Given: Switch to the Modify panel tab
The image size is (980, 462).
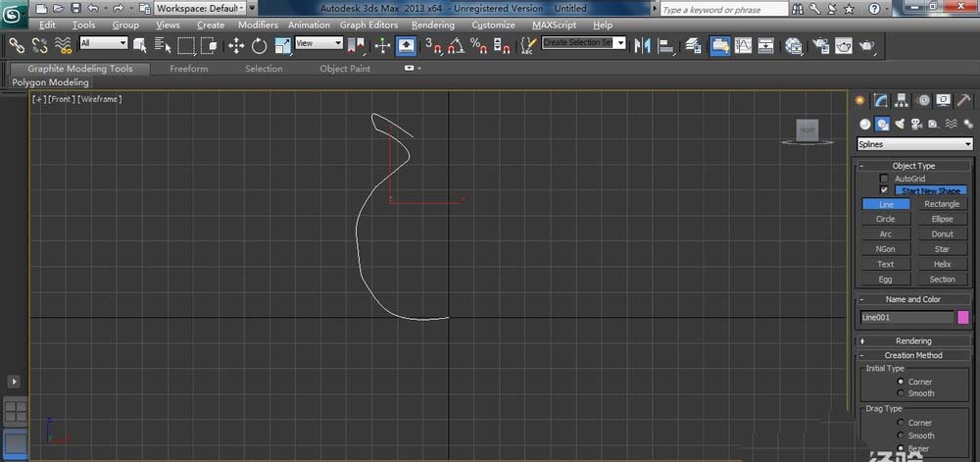Looking at the screenshot, I should 881,101.
